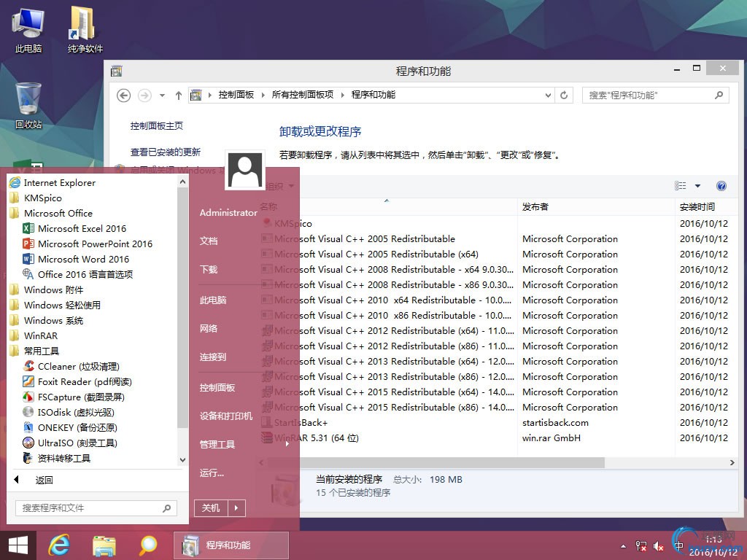Open the help icon
Image resolution: width=747 pixels, height=560 pixels.
pos(721,186)
